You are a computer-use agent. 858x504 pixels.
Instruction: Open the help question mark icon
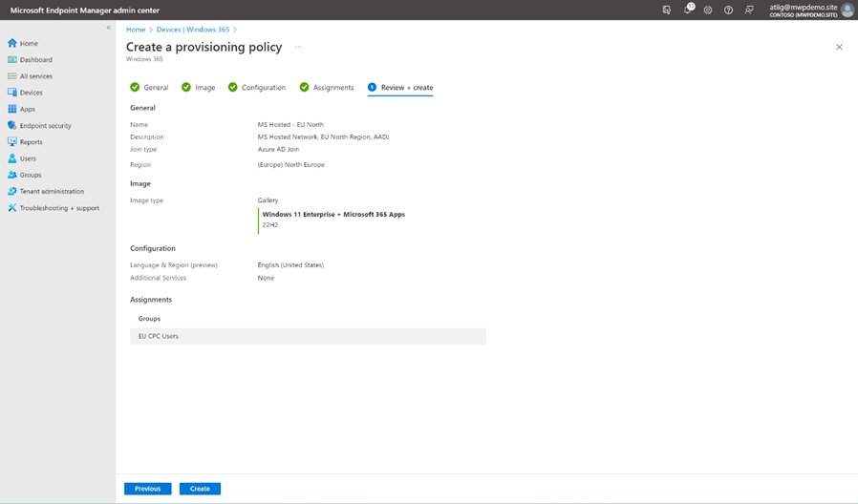pyautogui.click(x=728, y=10)
